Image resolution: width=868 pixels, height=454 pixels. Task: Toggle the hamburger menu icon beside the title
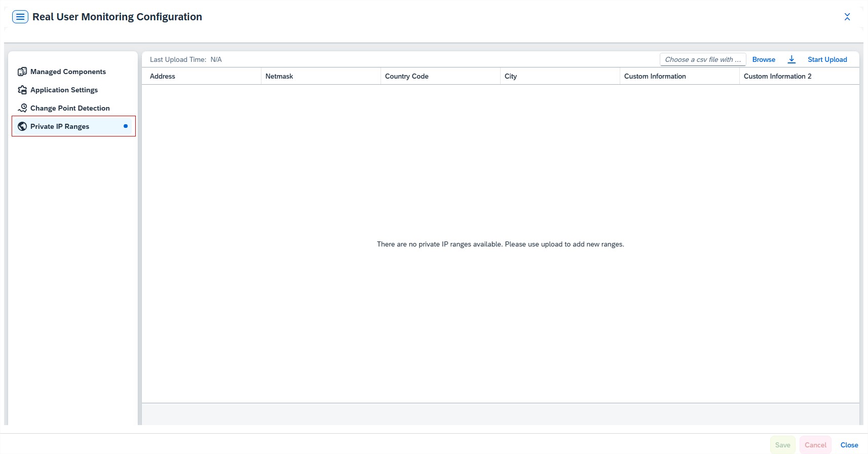20,17
